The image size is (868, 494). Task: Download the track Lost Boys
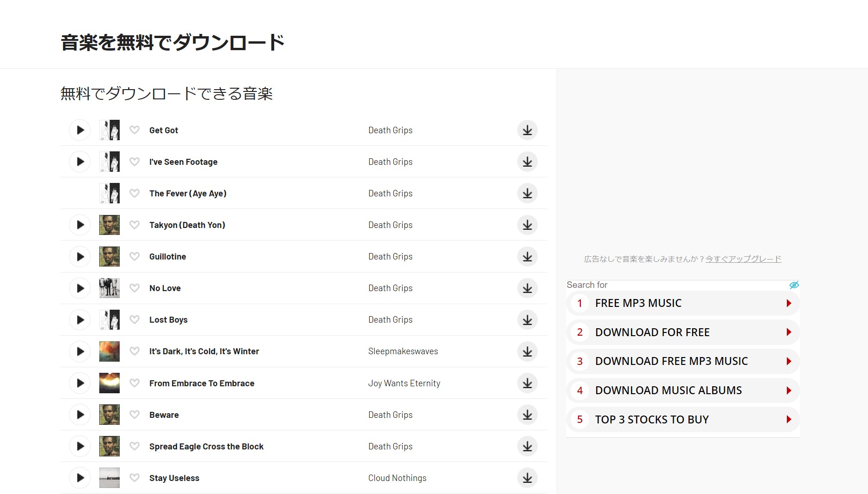[527, 319]
